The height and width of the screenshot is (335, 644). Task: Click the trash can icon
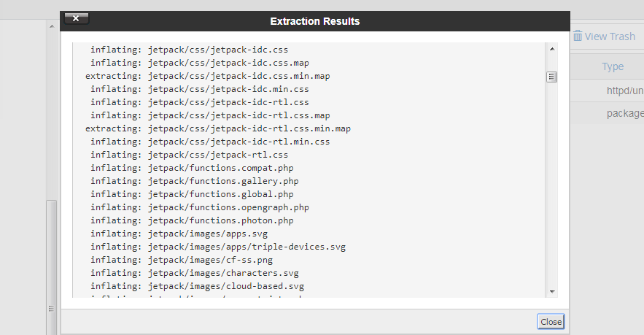point(577,36)
